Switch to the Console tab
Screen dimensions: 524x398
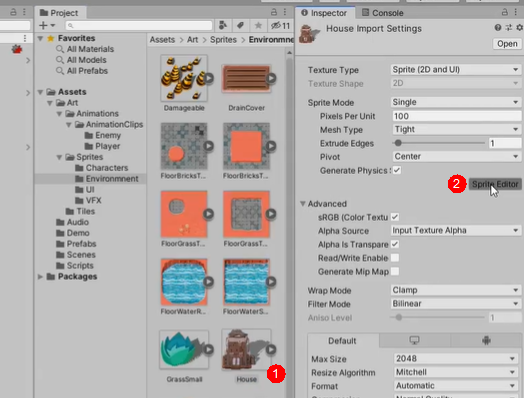click(383, 13)
